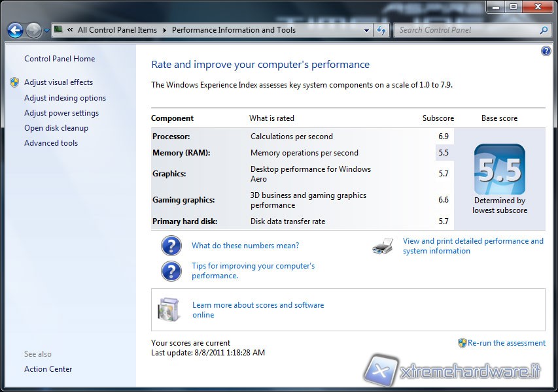558x392 pixels.
Task: Open 'Advanced tools' link
Action: point(51,143)
